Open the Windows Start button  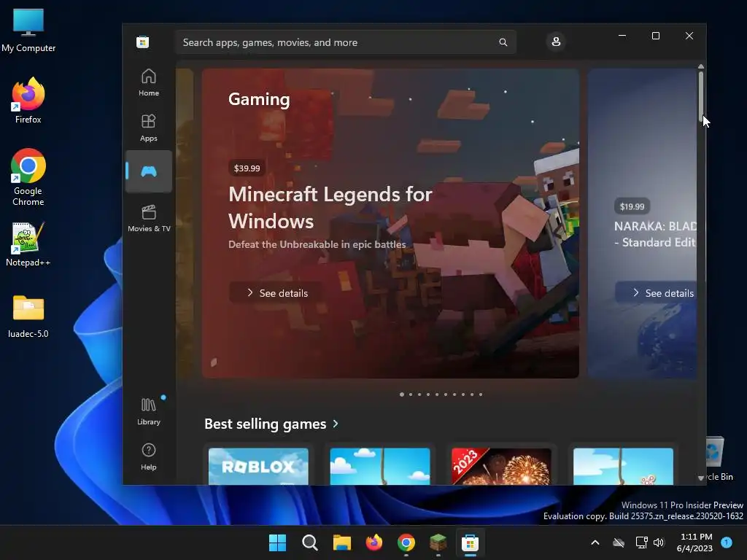(x=277, y=542)
